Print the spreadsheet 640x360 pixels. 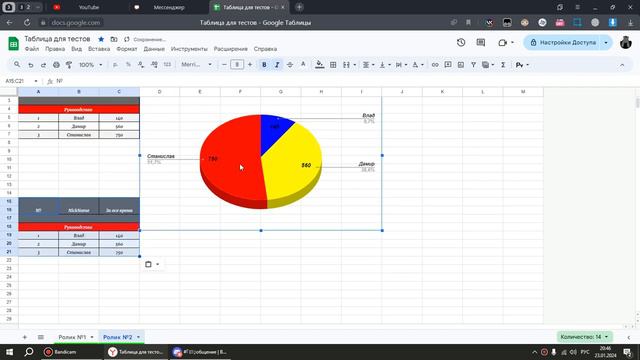coord(56,65)
